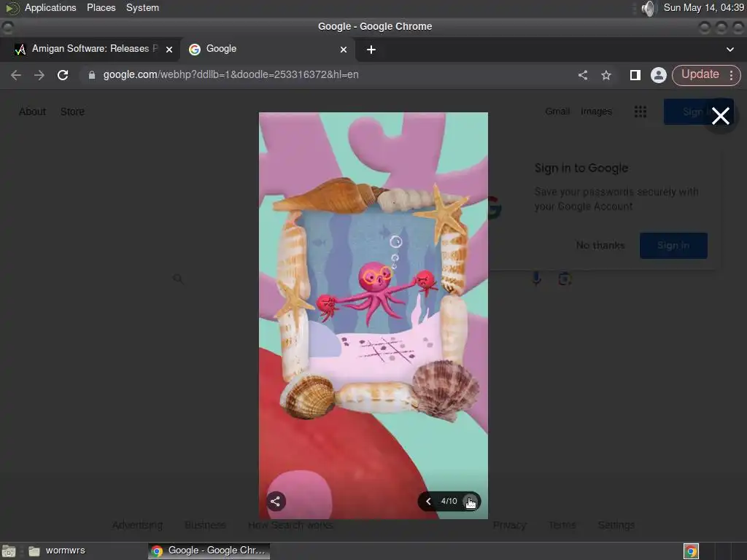Viewport: 747px width, 560px height.
Task: Reload the Google page
Action: (63, 75)
